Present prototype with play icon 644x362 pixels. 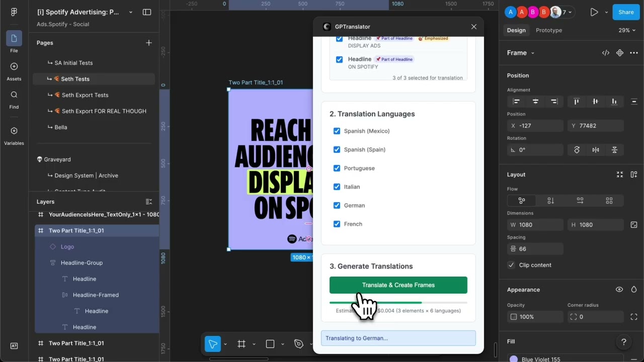[x=594, y=12]
